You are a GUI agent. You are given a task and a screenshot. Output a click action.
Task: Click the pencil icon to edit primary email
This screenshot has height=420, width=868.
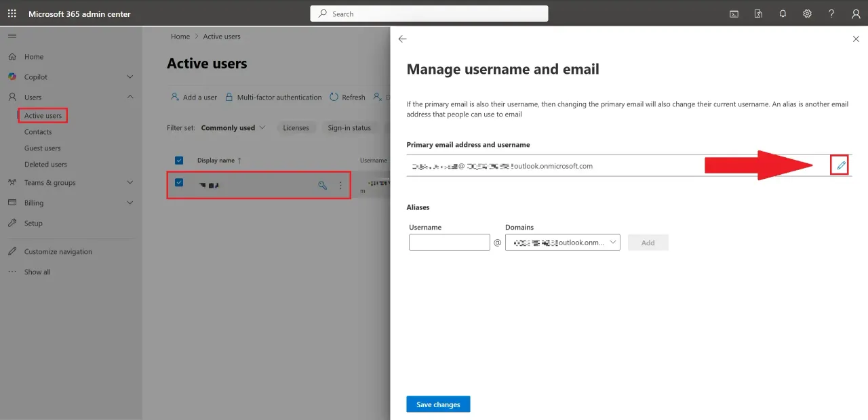tap(841, 165)
